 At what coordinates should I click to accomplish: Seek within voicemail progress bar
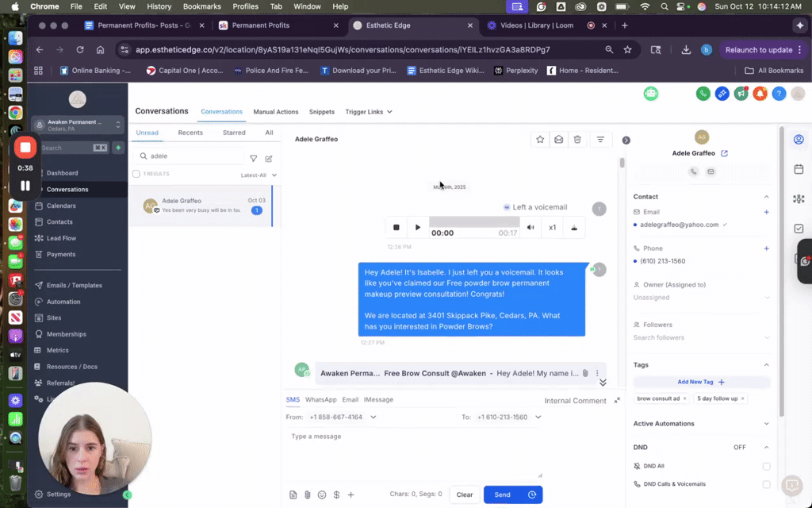pos(474,222)
